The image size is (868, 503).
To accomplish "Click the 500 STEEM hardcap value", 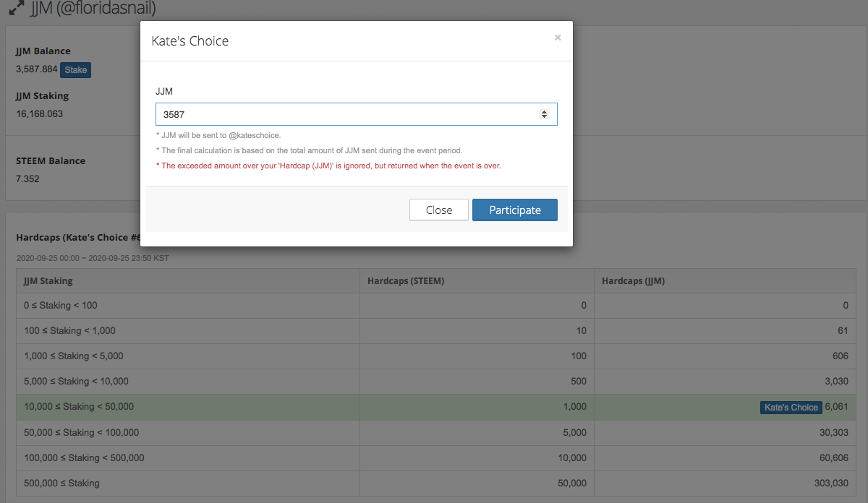I will pos(578,382).
